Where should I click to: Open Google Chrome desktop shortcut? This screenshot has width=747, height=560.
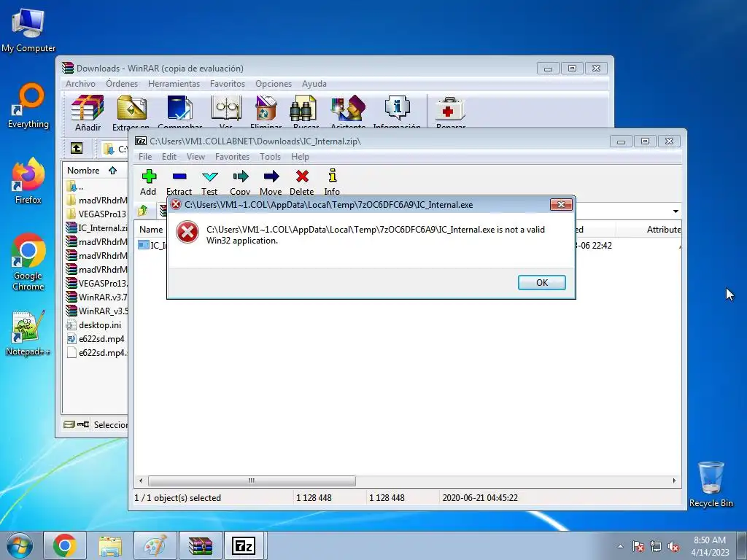28,262
